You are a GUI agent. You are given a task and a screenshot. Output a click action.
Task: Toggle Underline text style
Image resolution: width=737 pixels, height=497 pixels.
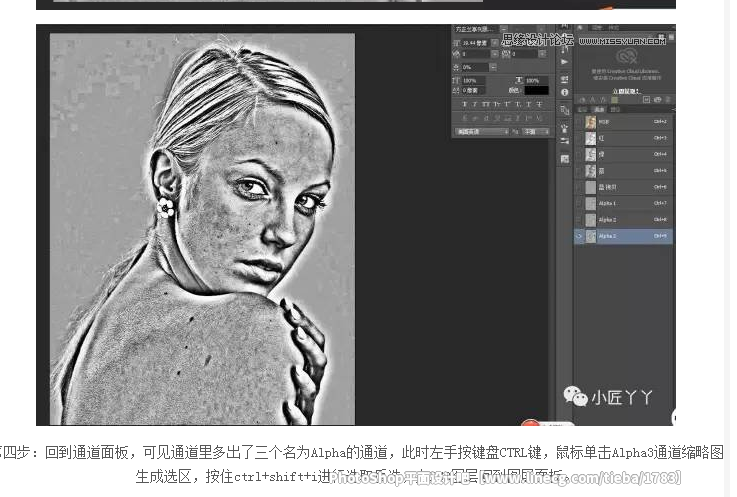coord(528,104)
